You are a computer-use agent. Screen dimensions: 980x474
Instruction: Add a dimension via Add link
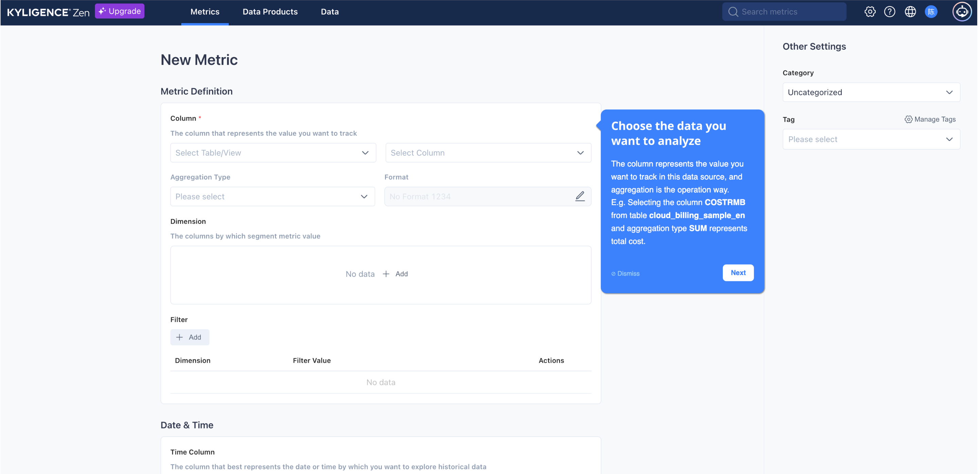pyautogui.click(x=395, y=274)
